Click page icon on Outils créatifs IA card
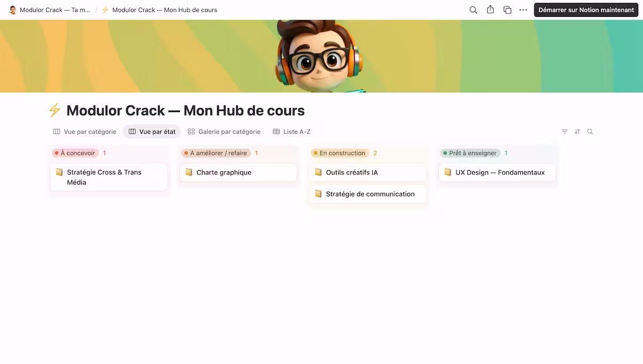 click(x=318, y=172)
